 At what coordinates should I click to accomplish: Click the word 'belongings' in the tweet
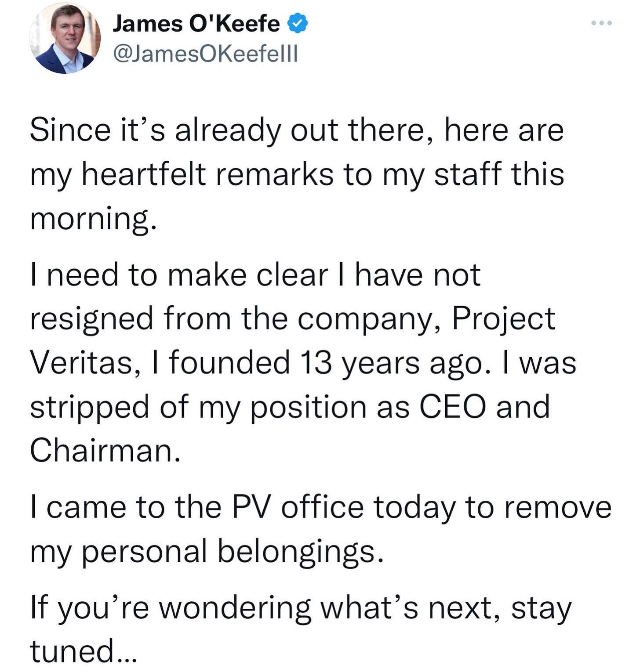pos(301,552)
